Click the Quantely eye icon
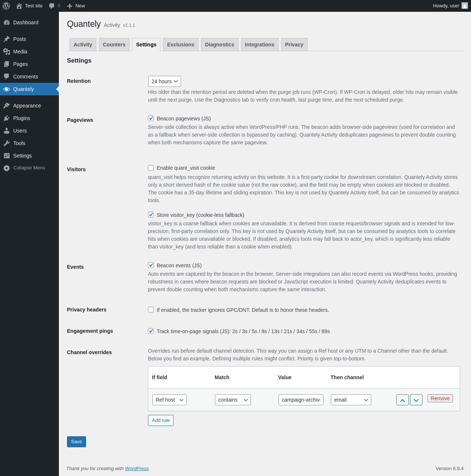Image resolution: width=471 pixels, height=476 pixels. pyautogui.click(x=7, y=89)
